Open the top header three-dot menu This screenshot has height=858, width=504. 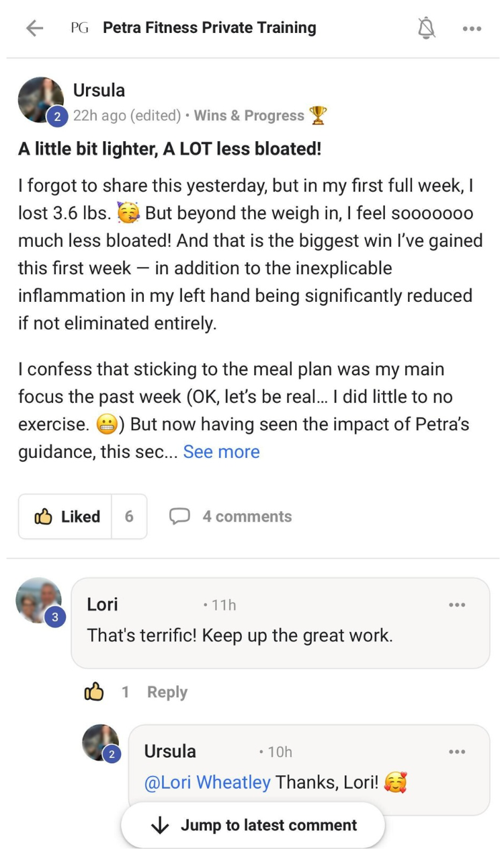point(472,28)
